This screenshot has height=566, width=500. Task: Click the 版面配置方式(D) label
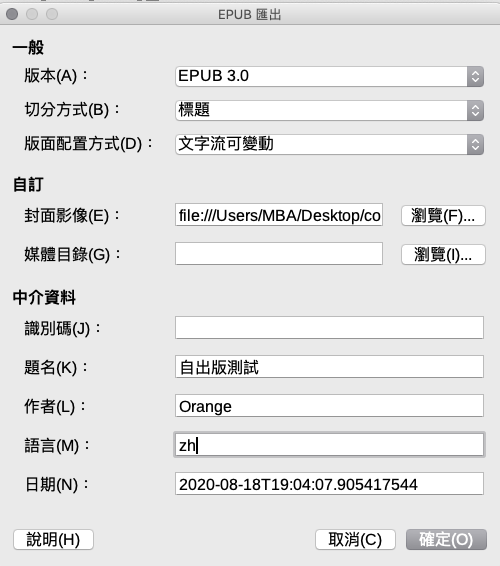(88, 144)
